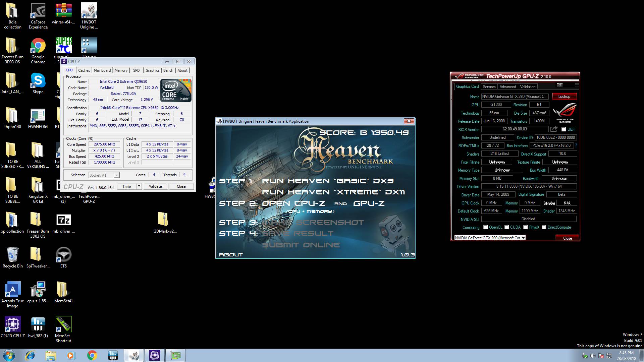Click the BIOS Version field 62.00.49.00.03

(515, 129)
